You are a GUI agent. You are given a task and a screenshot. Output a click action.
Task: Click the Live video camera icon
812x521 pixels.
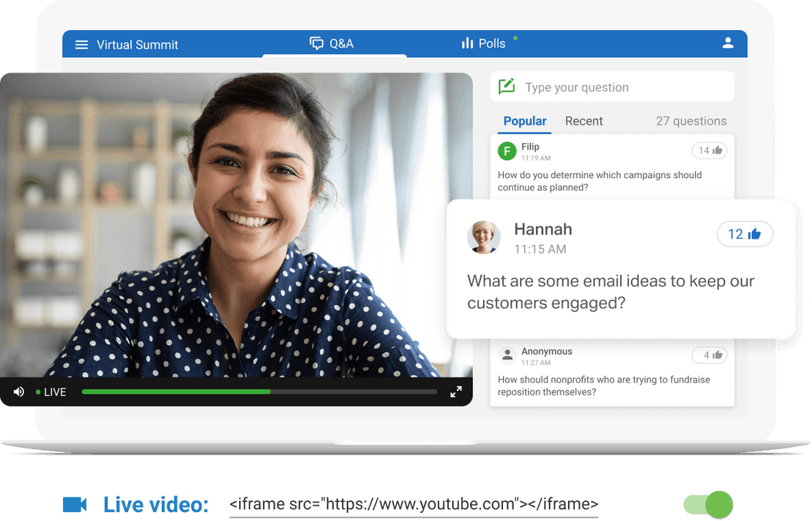click(74, 504)
